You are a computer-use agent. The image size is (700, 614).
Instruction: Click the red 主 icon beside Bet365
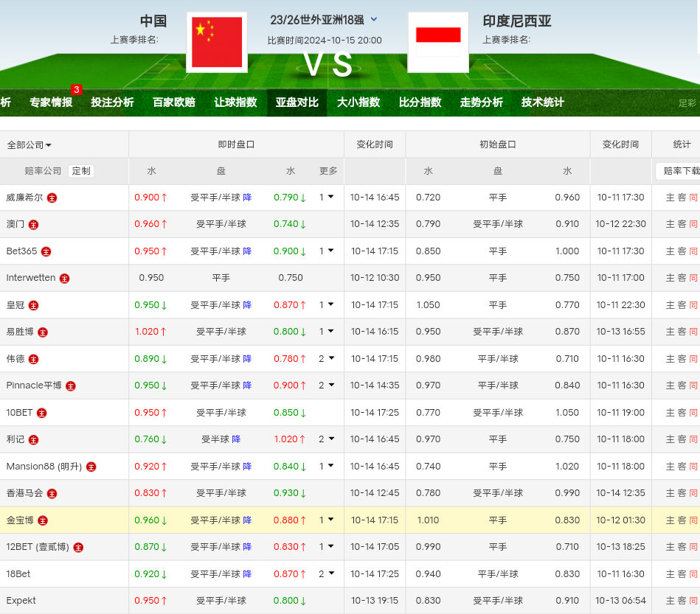(46, 251)
